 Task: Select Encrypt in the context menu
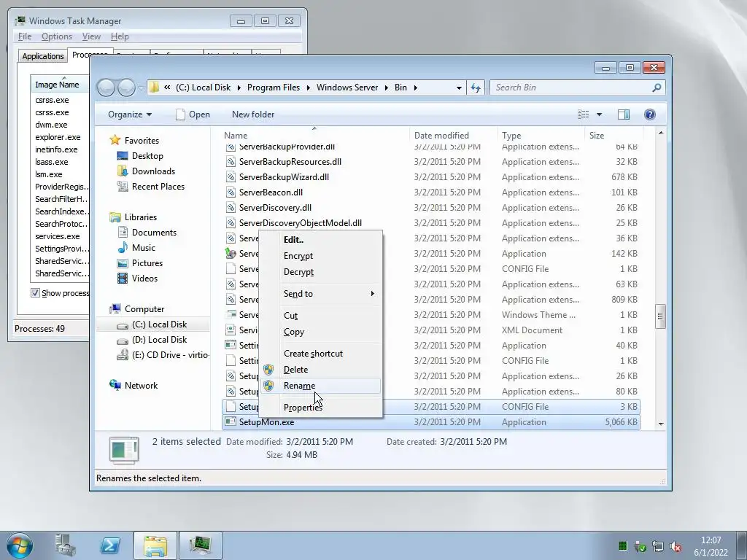[x=321, y=256]
